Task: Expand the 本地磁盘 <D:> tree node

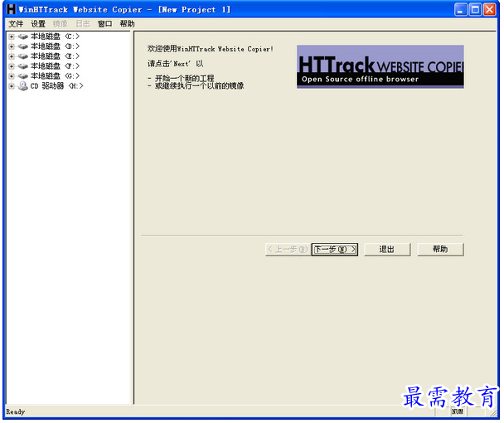Action: pyautogui.click(x=12, y=46)
